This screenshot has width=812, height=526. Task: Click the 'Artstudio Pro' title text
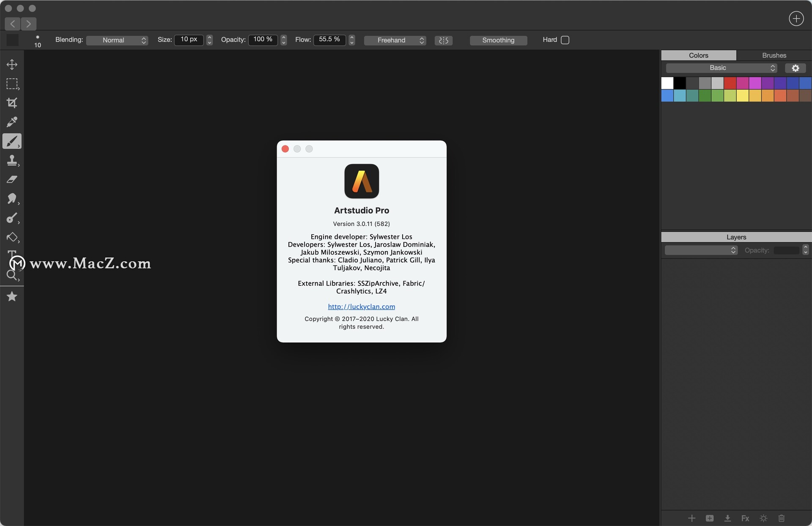tap(362, 210)
